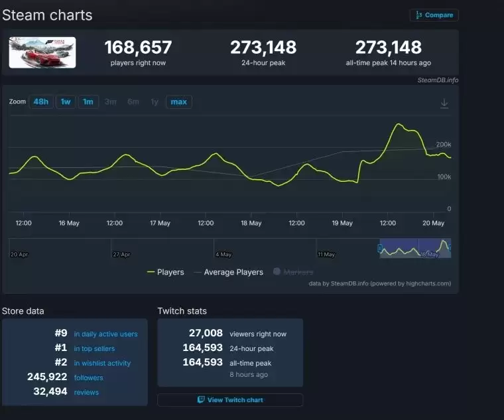
Task: Set chart zoom to 1m
Action: (88, 102)
